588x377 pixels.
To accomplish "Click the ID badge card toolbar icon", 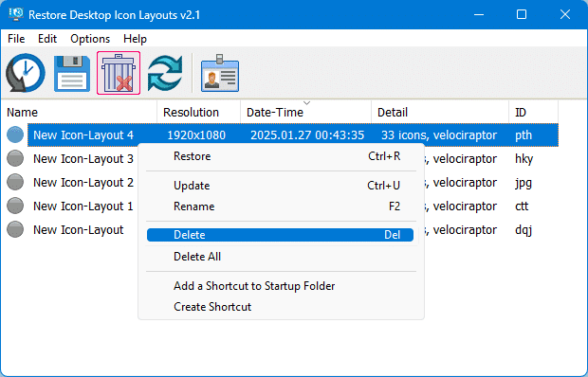I will pyautogui.click(x=220, y=73).
